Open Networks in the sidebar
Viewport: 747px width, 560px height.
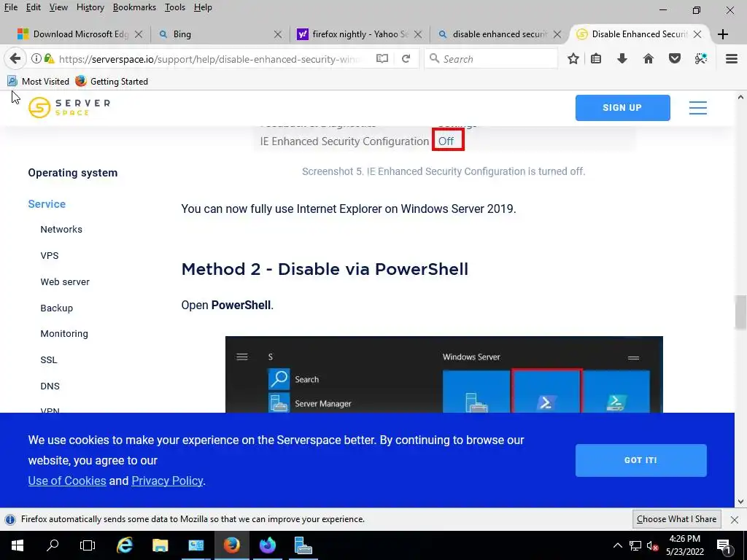pyautogui.click(x=61, y=230)
